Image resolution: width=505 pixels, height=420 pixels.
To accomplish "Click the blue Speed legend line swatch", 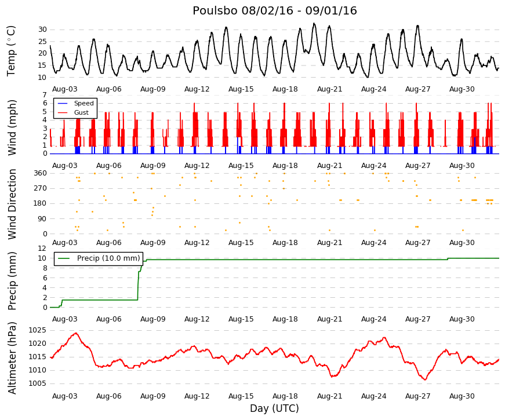I will click(63, 103).
